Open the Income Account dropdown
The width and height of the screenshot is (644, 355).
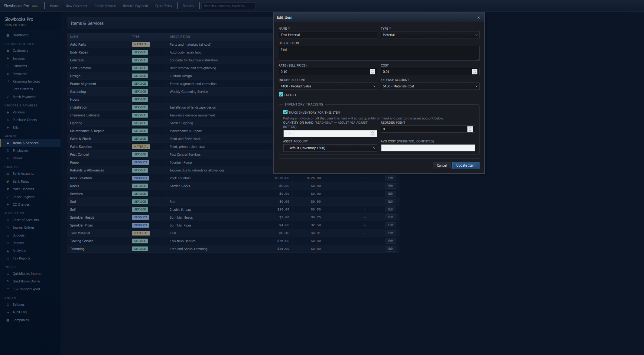pyautogui.click(x=328, y=86)
